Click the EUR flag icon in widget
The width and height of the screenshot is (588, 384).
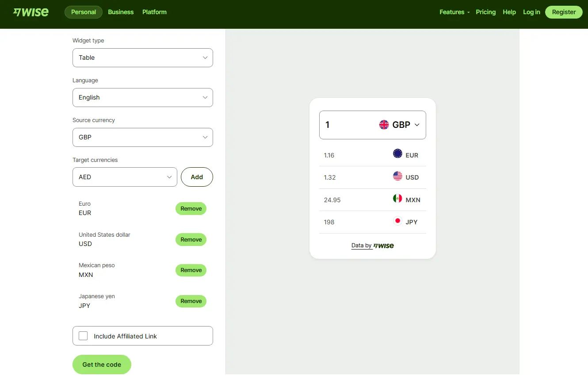tap(397, 154)
